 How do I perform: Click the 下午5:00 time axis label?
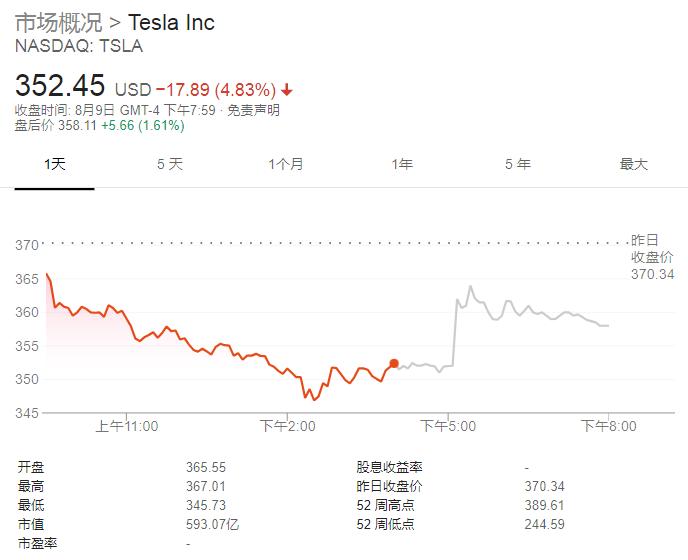(448, 426)
